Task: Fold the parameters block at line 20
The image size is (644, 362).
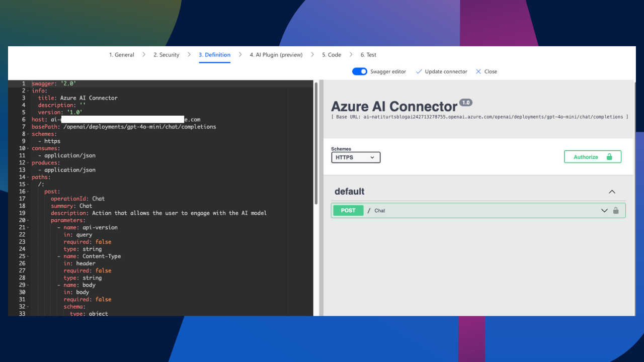Action: tap(28, 220)
